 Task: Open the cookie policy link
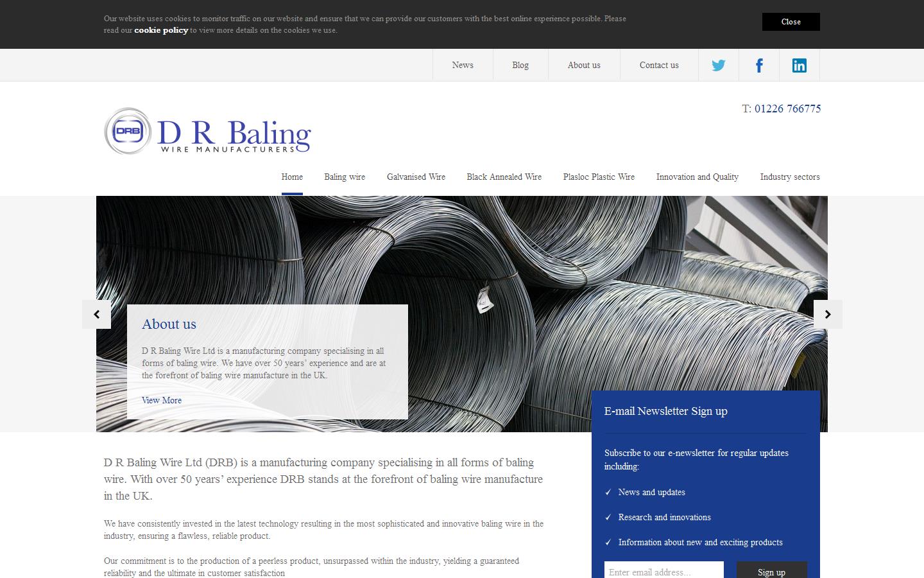(x=161, y=30)
